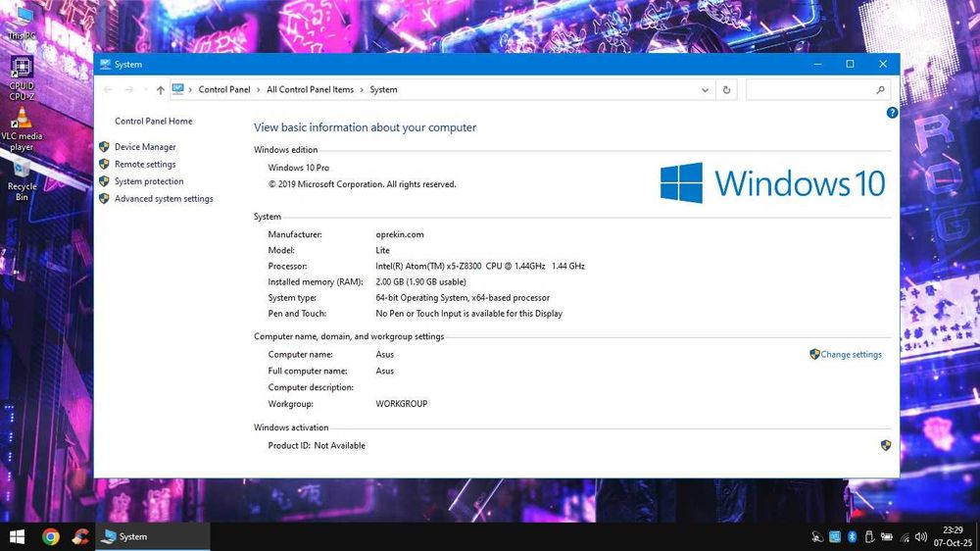The height and width of the screenshot is (551, 980).
Task: Click the blue display tray icon
Action: pos(834,536)
